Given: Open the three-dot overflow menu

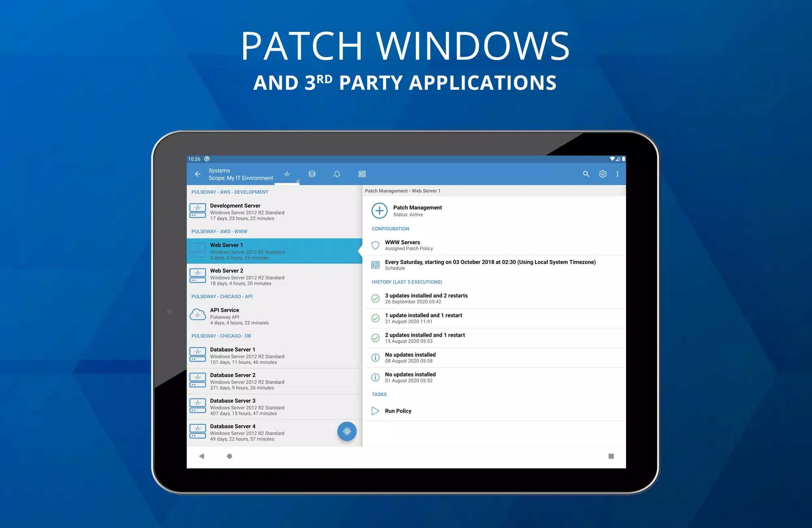Looking at the screenshot, I should point(618,174).
